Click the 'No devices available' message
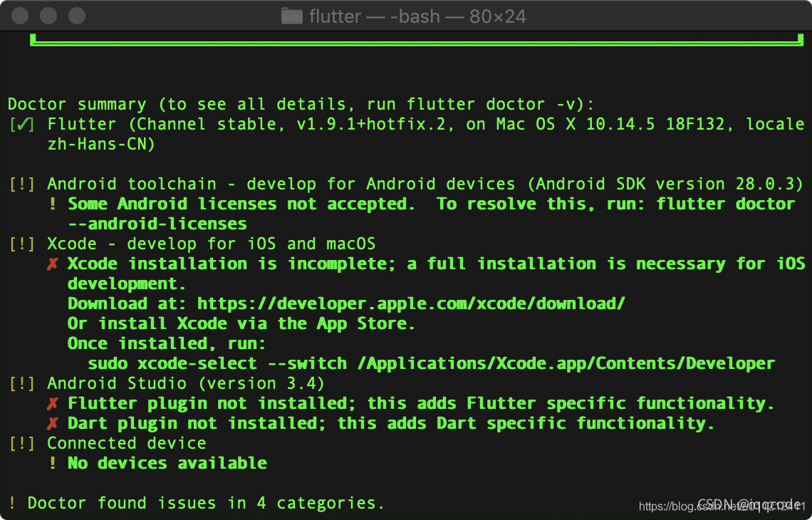 pyautogui.click(x=167, y=463)
